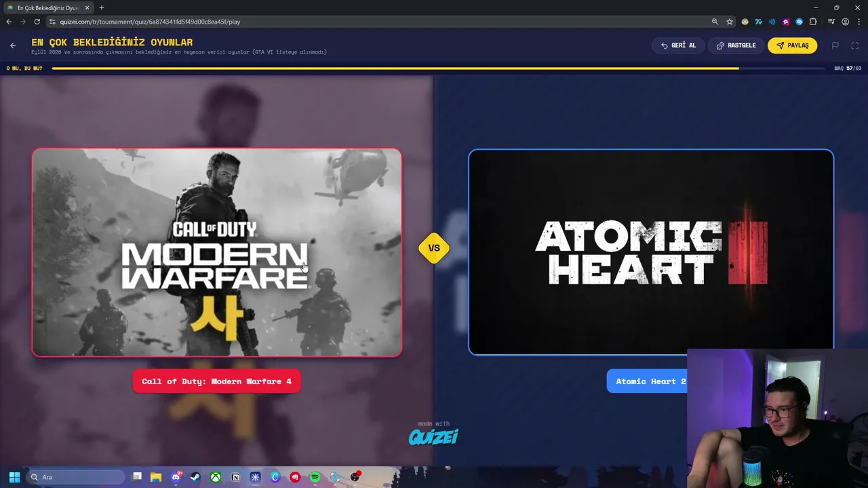
Task: Pick the Modern Warfare 4 image card
Action: 217,252
